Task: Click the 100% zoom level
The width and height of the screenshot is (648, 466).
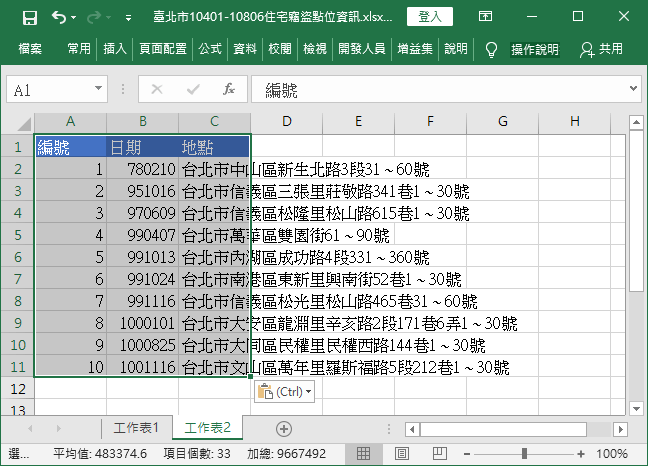Action: [x=612, y=454]
